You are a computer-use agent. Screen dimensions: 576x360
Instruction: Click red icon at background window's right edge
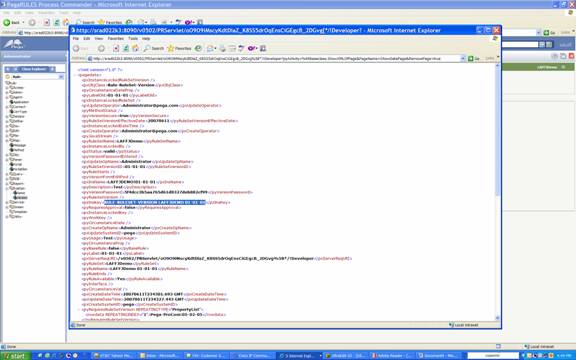click(571, 56)
